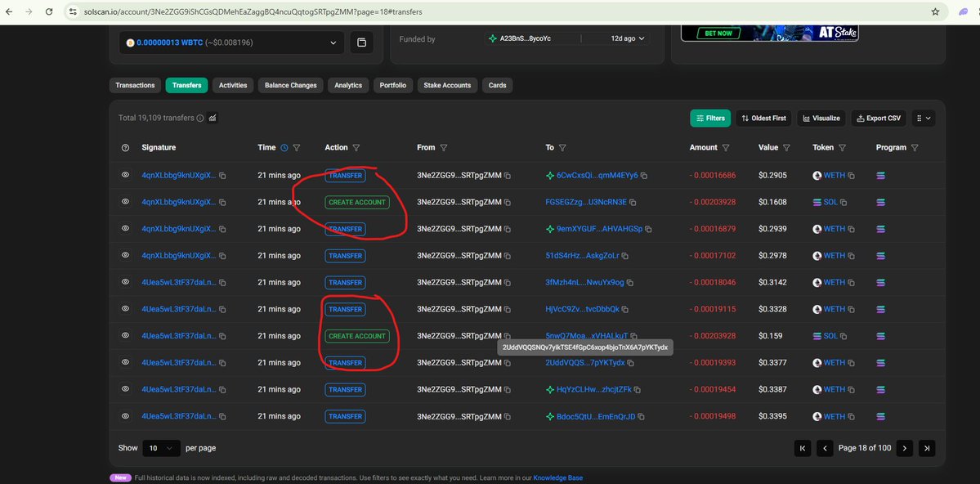Toggle eye icon on the $0.3142 row

(x=125, y=282)
